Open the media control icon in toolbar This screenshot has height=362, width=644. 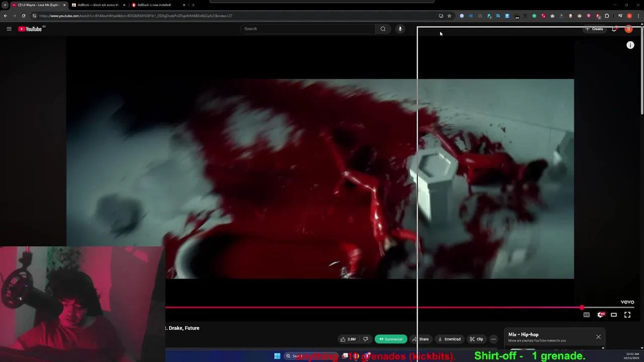click(620, 16)
